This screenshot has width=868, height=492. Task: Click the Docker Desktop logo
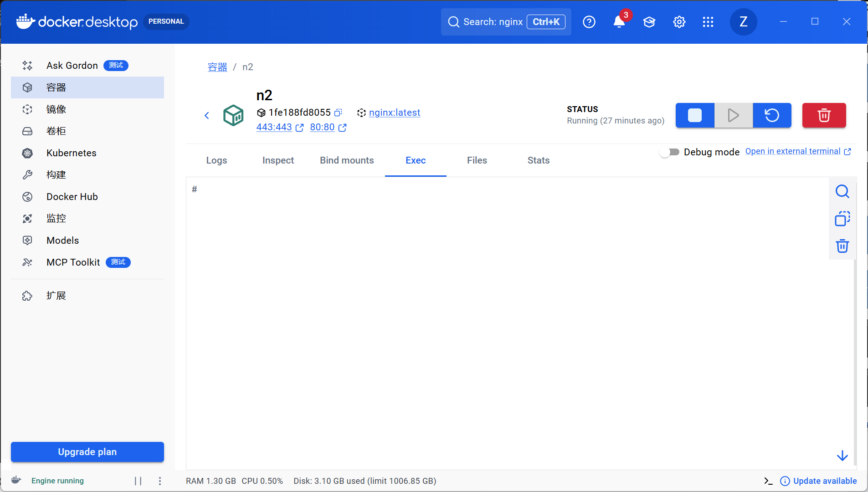point(77,21)
